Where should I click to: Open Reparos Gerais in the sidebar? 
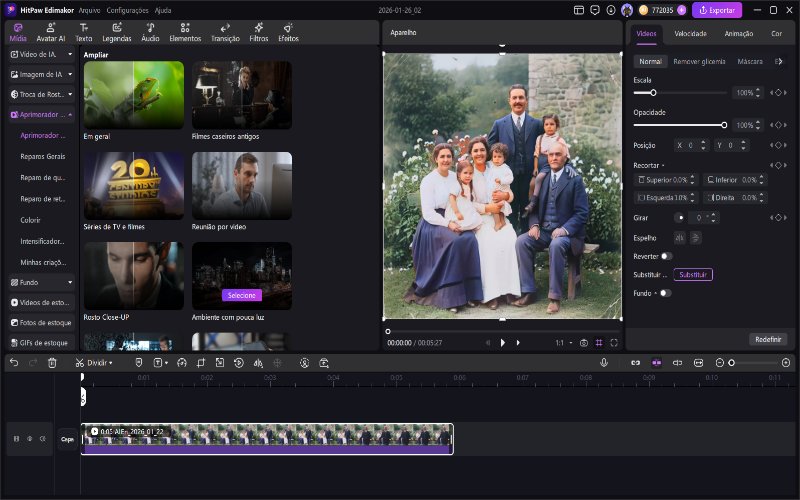point(43,157)
